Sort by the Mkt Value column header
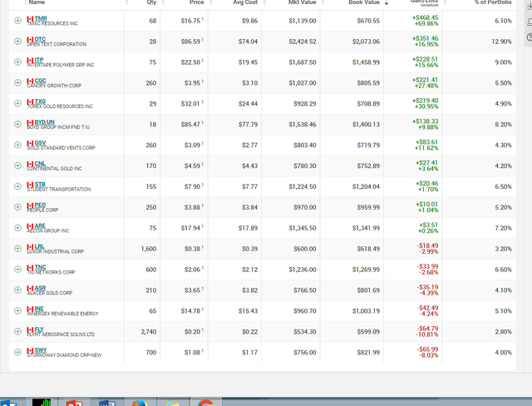Screen dimensions: 532x406 pyautogui.click(x=303, y=2)
